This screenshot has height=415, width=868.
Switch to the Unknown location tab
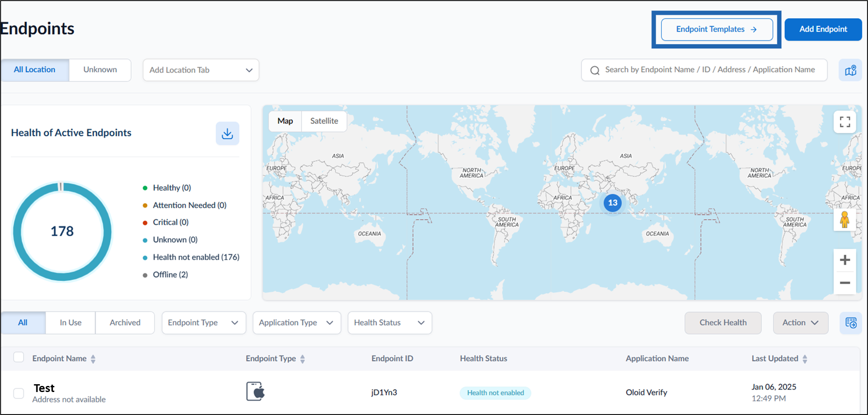pyautogui.click(x=100, y=70)
